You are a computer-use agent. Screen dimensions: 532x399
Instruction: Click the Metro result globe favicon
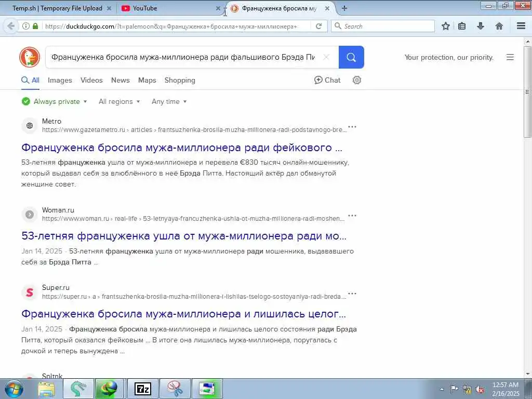coord(30,126)
